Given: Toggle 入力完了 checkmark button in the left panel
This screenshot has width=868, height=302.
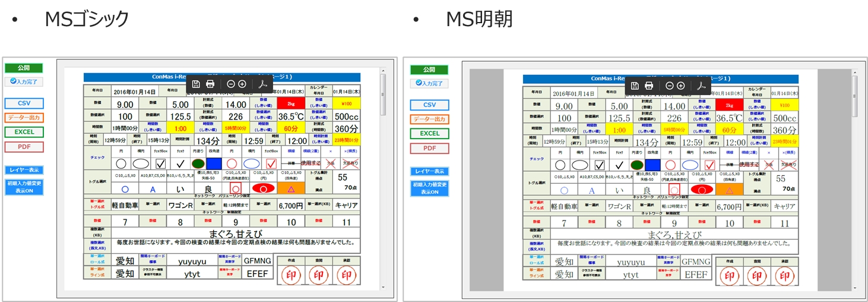Looking at the screenshot, I should click(24, 82).
